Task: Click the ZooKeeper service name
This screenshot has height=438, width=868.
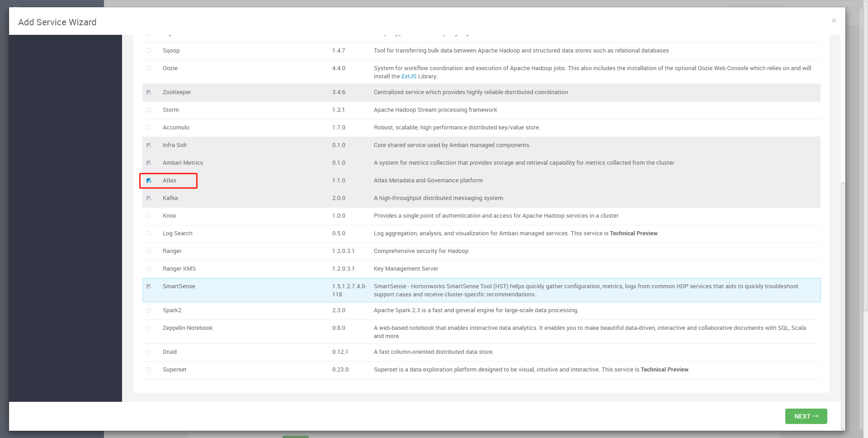Action: (177, 92)
